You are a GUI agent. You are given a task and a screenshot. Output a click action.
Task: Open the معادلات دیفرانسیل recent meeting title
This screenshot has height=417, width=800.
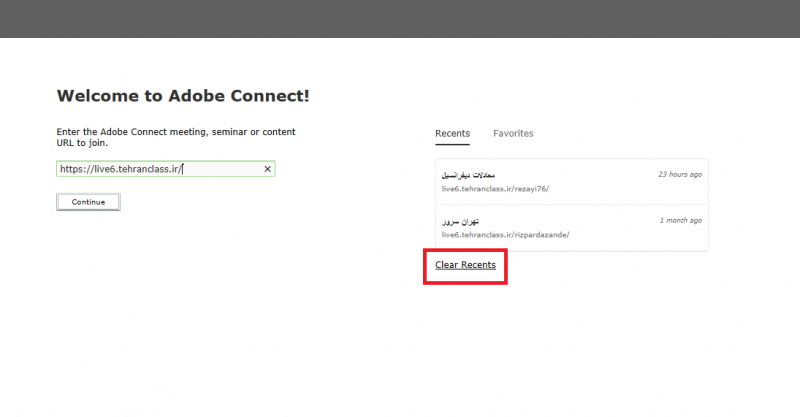(x=469, y=175)
